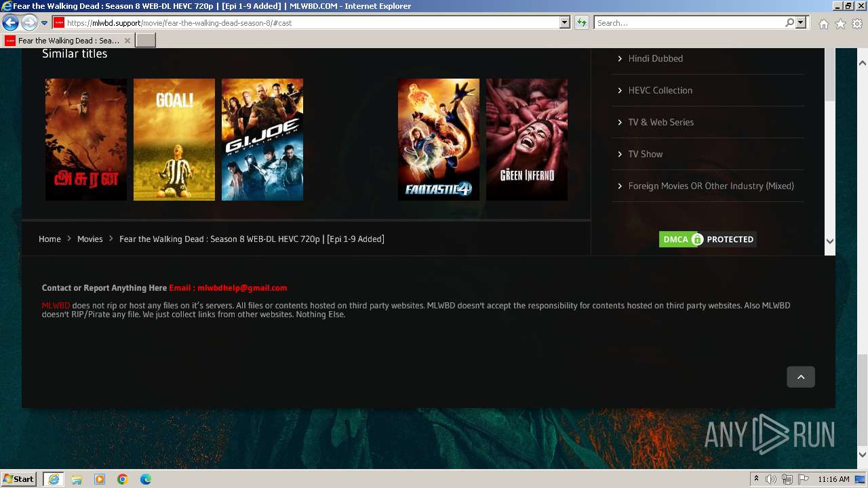Image resolution: width=868 pixels, height=488 pixels.
Task: Click the browser Back arrow button
Action: [x=10, y=23]
